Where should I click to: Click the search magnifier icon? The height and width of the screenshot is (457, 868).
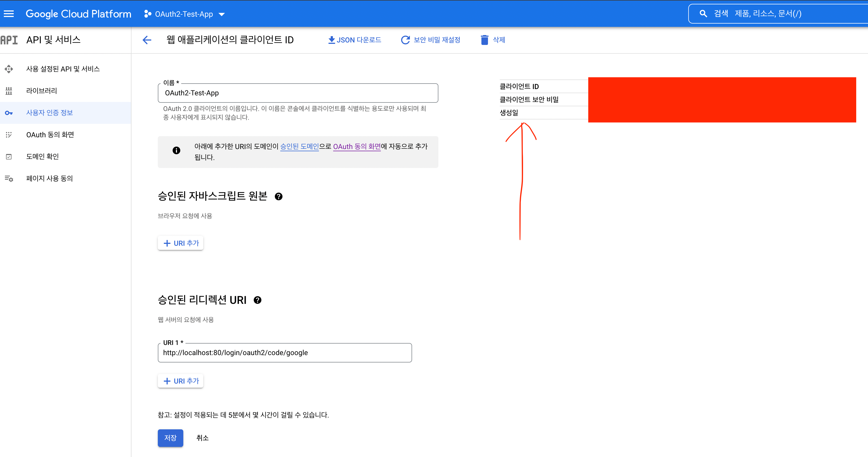click(x=703, y=14)
